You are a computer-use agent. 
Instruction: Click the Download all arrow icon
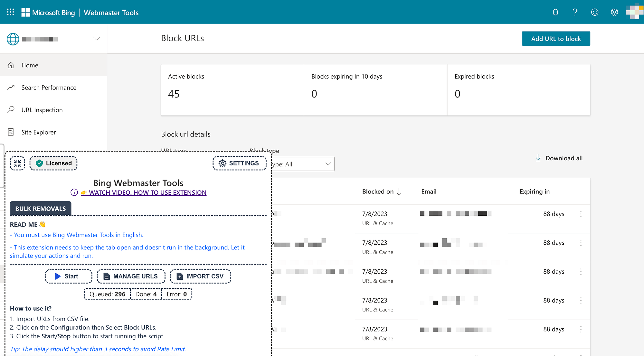[538, 158]
